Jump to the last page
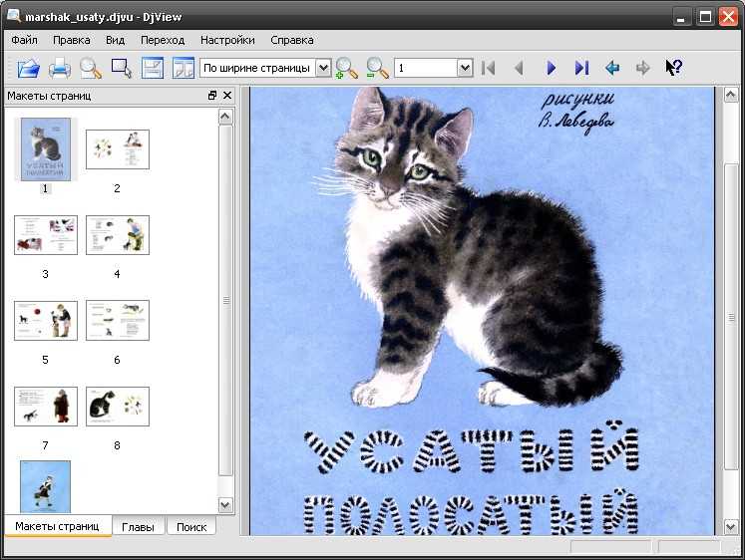The height and width of the screenshot is (560, 745). [581, 68]
